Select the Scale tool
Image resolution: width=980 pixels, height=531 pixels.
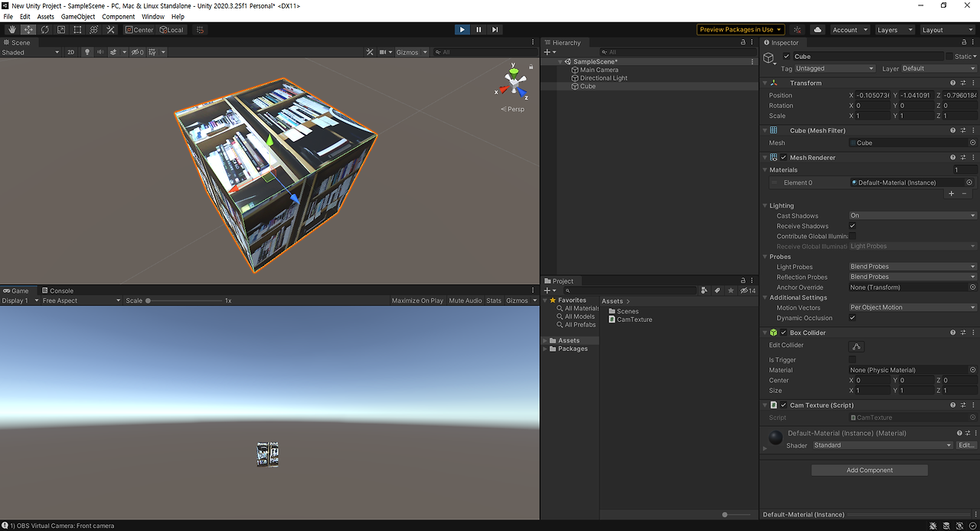[x=61, y=29]
